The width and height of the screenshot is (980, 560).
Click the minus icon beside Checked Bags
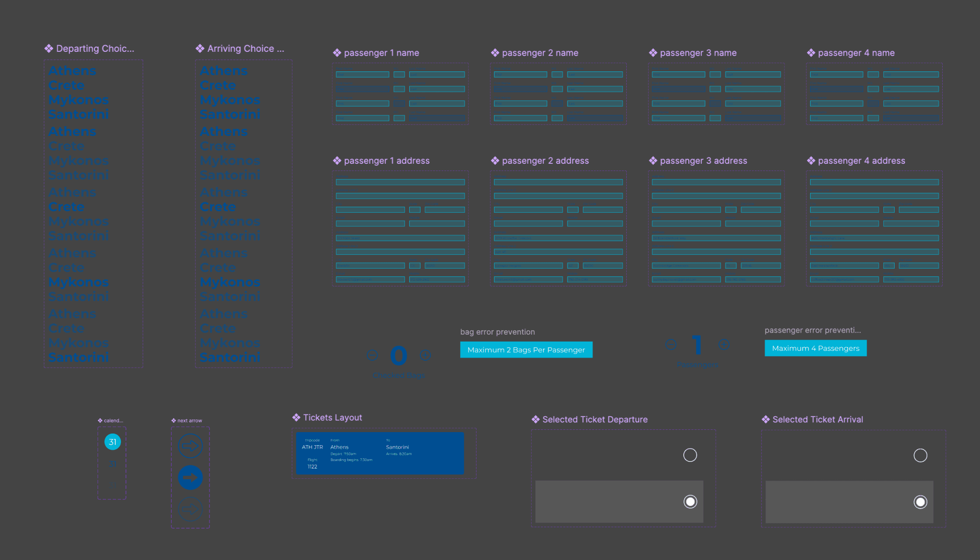(x=372, y=355)
